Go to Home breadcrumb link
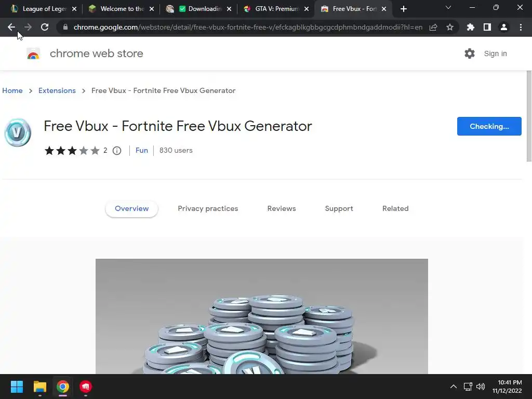This screenshot has height=399, width=532. pyautogui.click(x=12, y=90)
